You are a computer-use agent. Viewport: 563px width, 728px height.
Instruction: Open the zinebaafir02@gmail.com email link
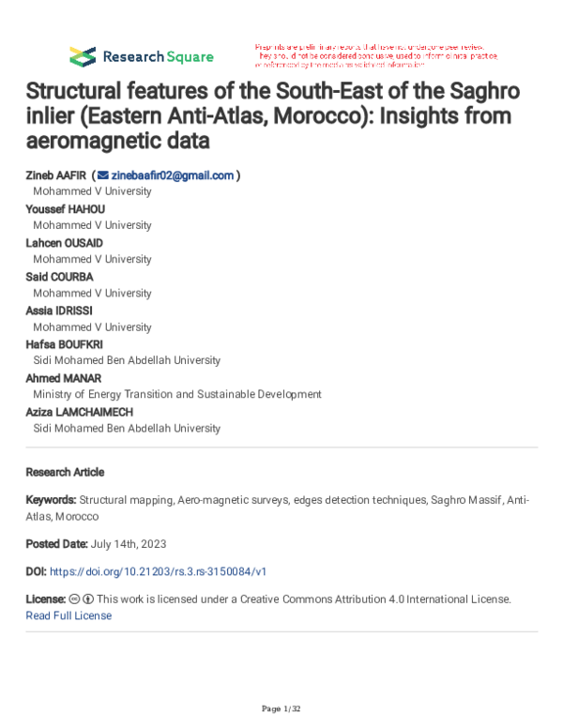[173, 175]
